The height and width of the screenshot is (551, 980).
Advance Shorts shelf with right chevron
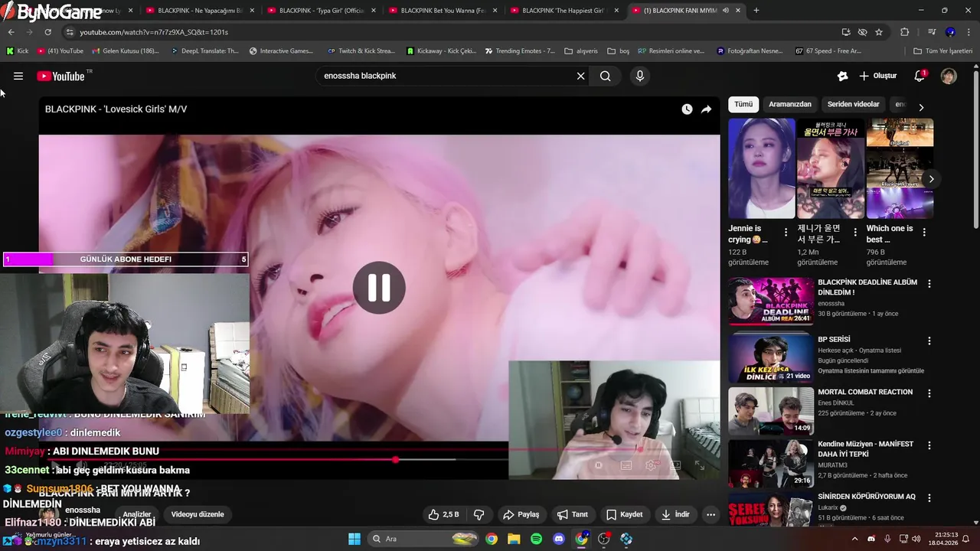pos(931,179)
